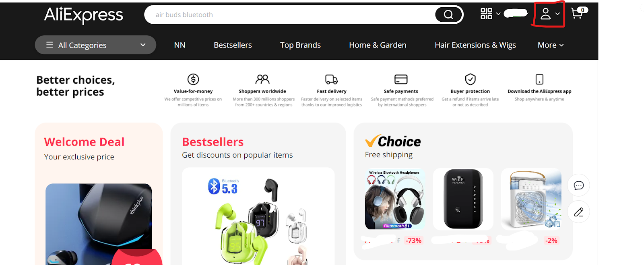Open the Bestsellers nav item
644x265 pixels.
[233, 45]
